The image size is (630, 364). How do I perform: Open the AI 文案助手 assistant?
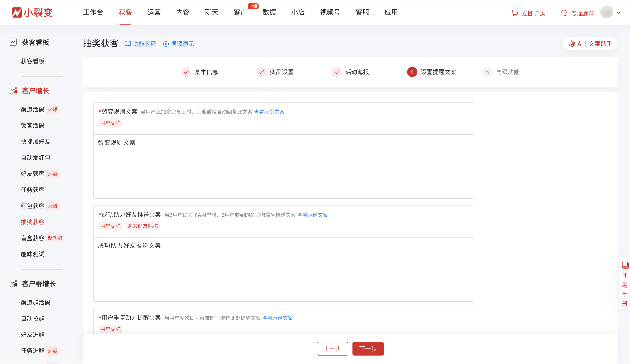click(x=590, y=44)
